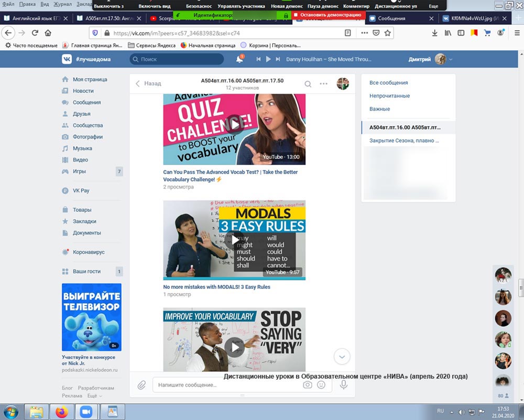Screen dimensions: 524x420
Task: Open Windows Explorer from taskbar
Action: (x=36, y=412)
